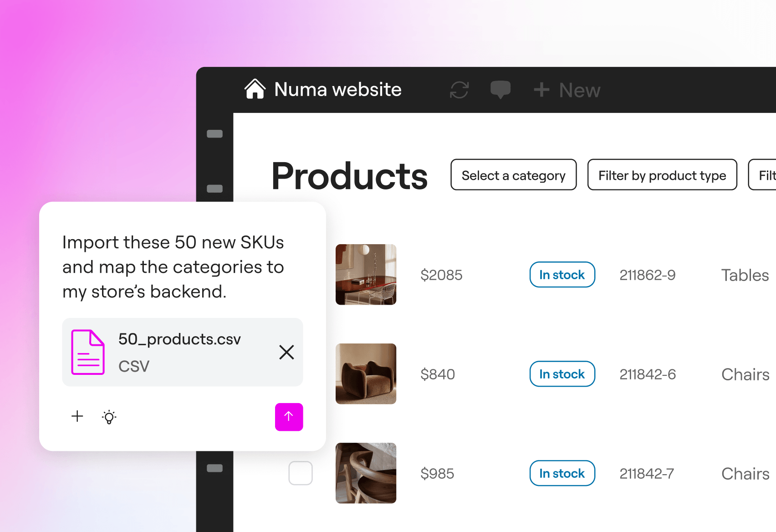776x532 pixels.
Task: Open the brown armchair product thumbnail
Action: tap(366, 374)
